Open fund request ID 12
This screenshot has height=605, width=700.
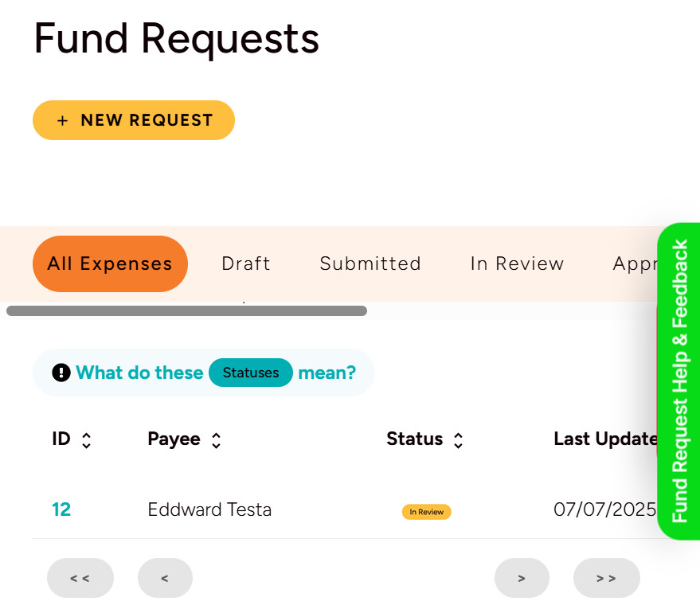point(61,509)
